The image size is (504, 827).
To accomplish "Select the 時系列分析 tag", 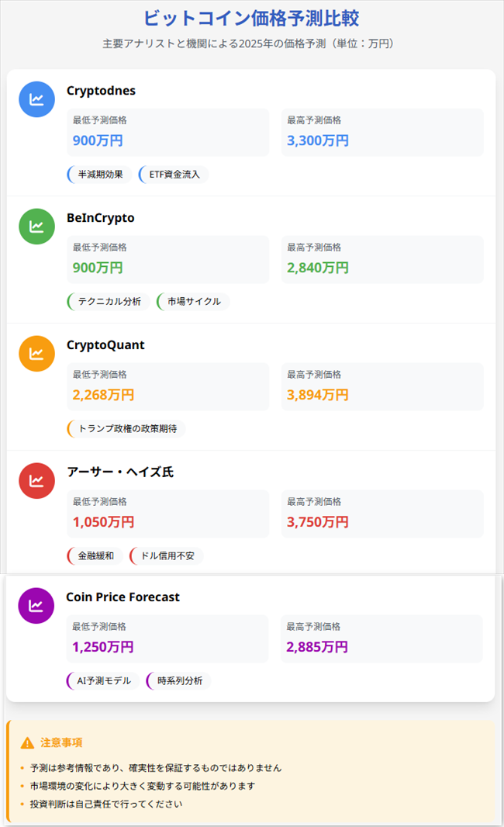I will pos(178,681).
